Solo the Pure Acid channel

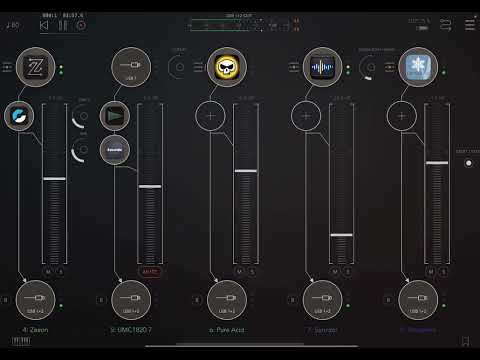[252, 272]
